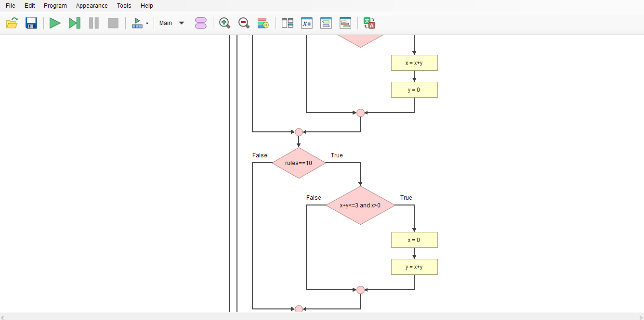Open the Main function selector dropdown
This screenshot has width=644, height=320.
[x=172, y=23]
